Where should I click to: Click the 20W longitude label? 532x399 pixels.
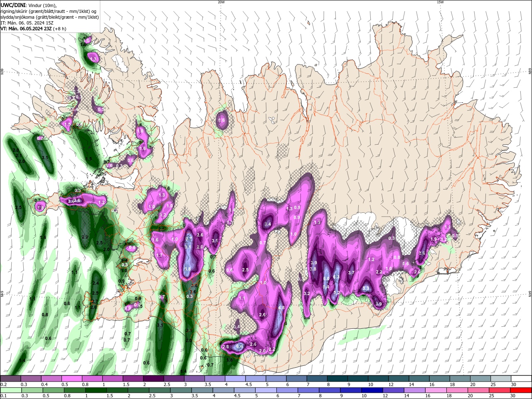point(221,2)
